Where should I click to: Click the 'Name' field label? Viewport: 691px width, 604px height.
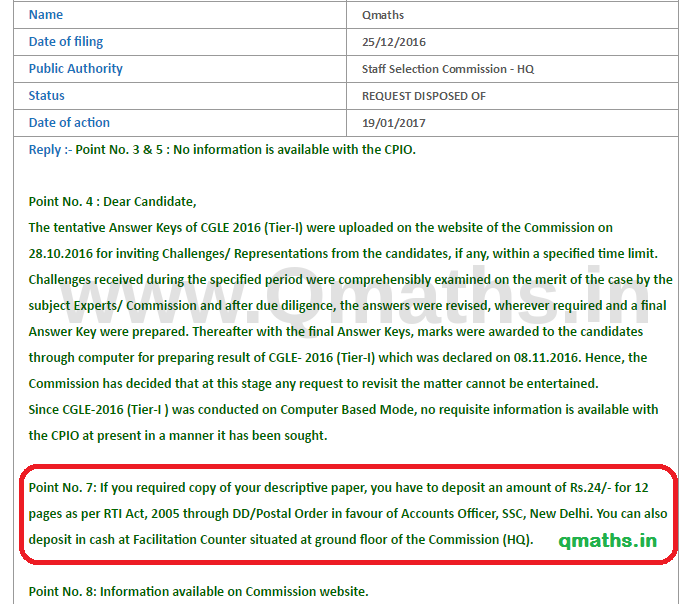click(46, 15)
